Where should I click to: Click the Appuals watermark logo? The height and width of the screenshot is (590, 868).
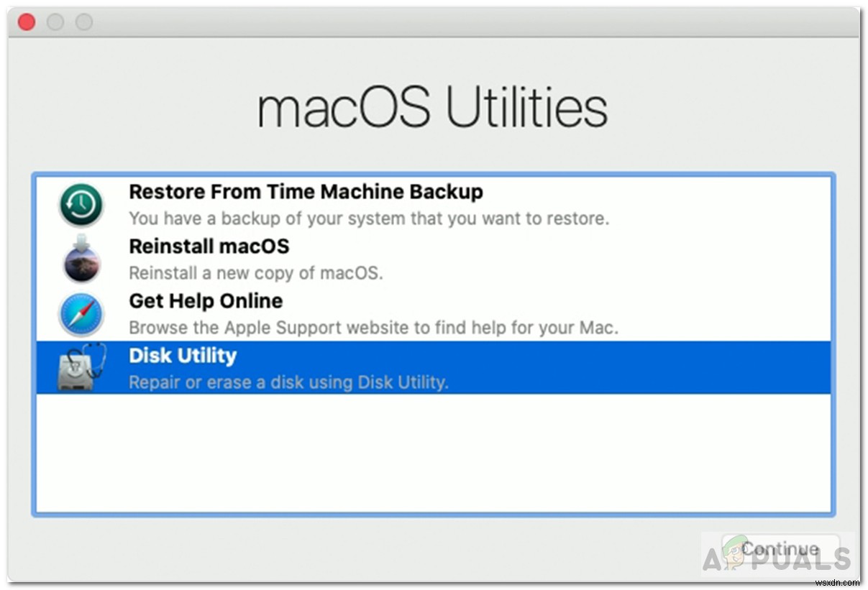pyautogui.click(x=777, y=553)
